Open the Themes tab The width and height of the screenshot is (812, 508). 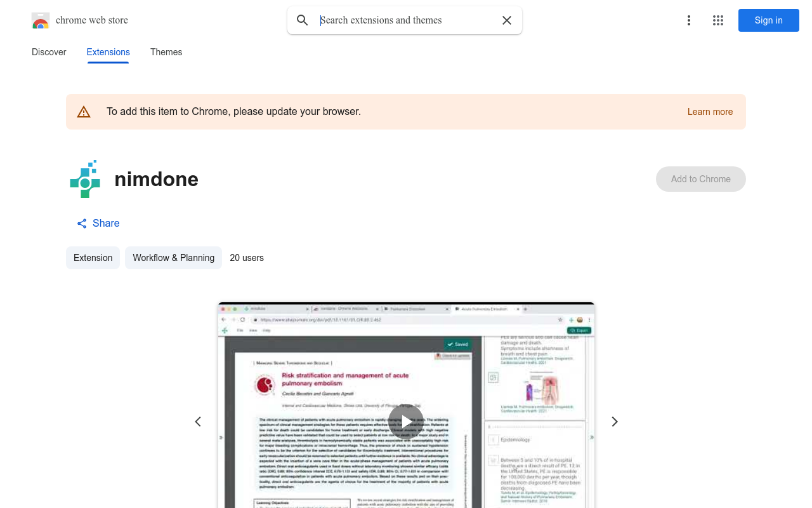pos(166,52)
